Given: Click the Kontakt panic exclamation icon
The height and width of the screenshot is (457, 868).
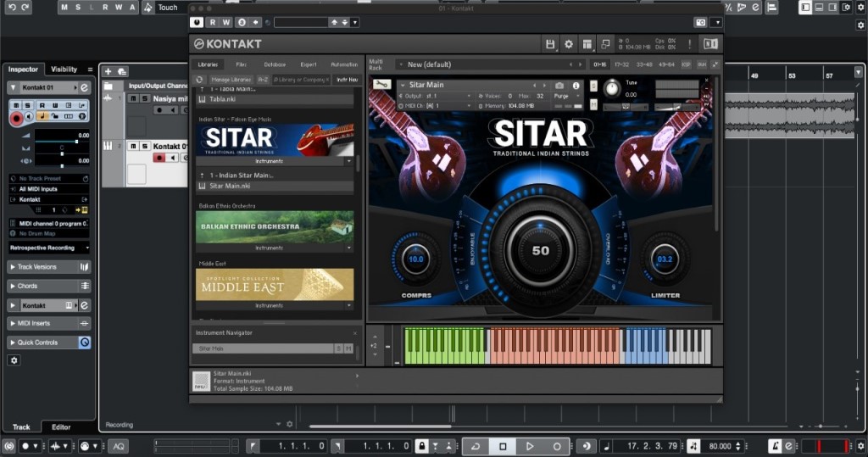Looking at the screenshot, I should click(689, 44).
